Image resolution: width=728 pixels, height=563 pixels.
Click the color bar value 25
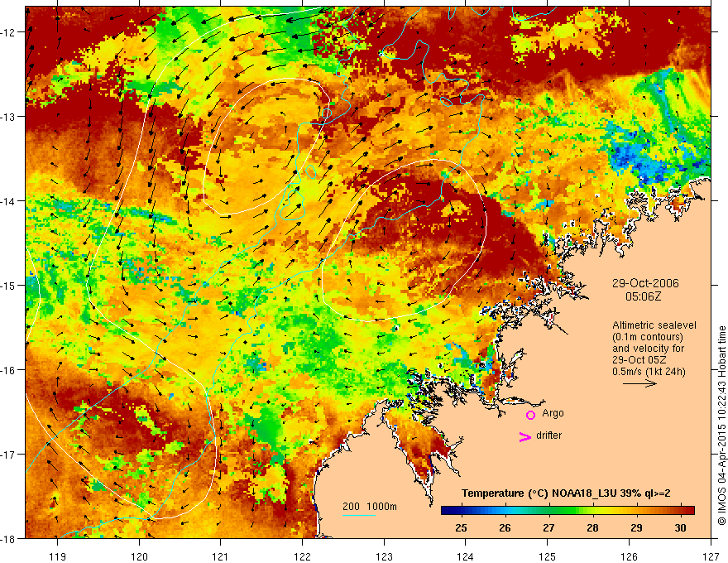[461, 527]
